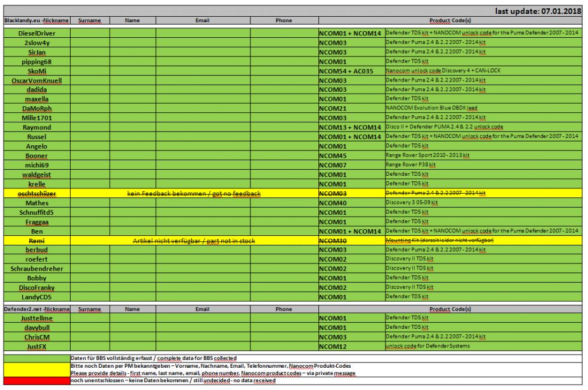Click the Booner nickname cell

37,156
